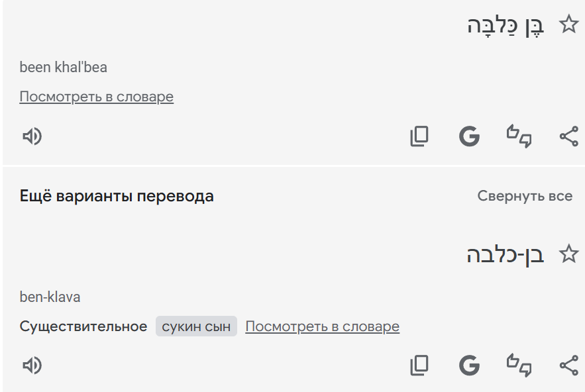Rate the alternative translation with thumbs icon

(519, 366)
